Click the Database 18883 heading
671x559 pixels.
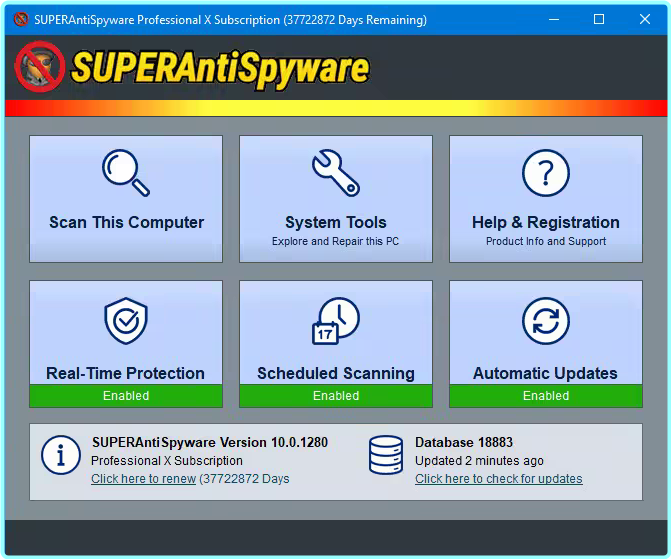[x=463, y=442]
